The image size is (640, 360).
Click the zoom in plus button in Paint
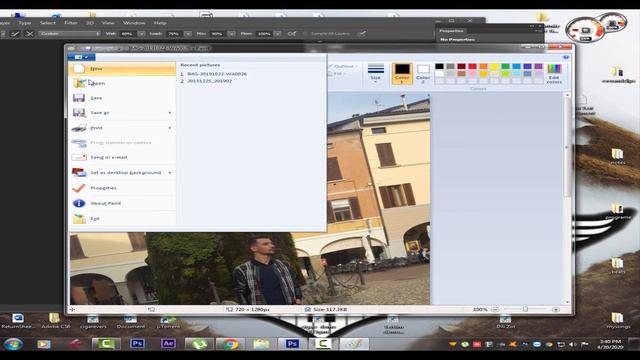pyautogui.click(x=556, y=309)
